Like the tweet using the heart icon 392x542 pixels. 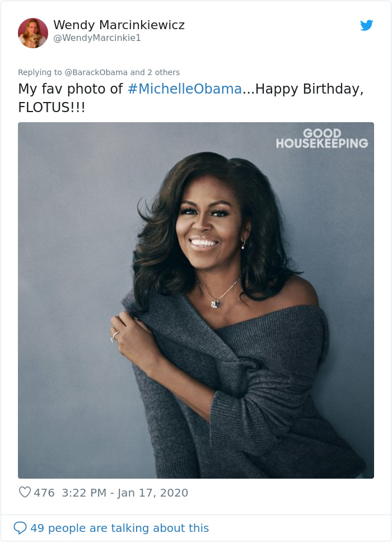[24, 493]
